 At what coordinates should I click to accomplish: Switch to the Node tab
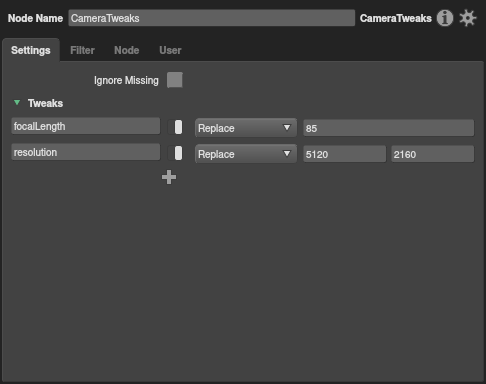point(127,50)
